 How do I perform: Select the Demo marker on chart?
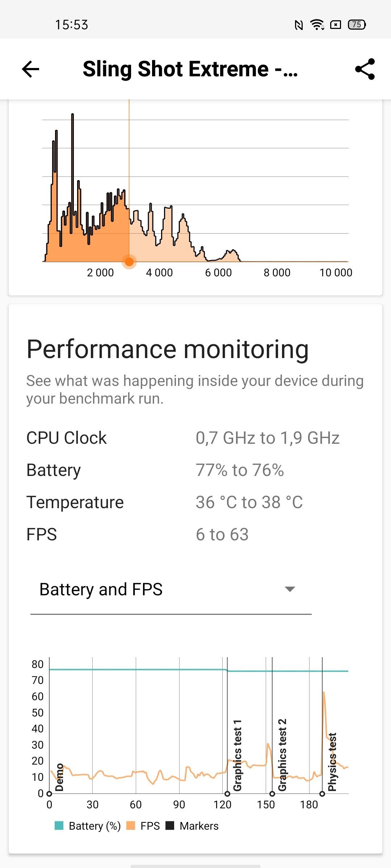tap(49, 794)
